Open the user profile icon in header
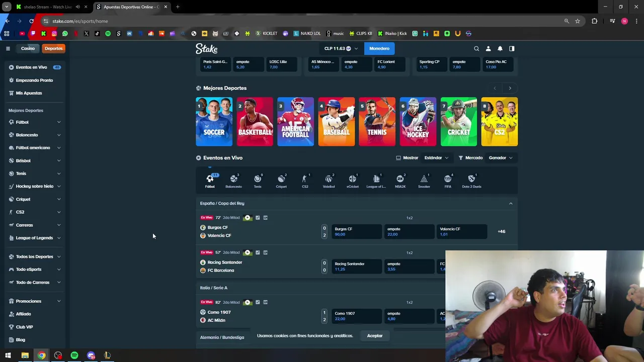Image resolution: width=644 pixels, height=362 pixels. pos(488,49)
